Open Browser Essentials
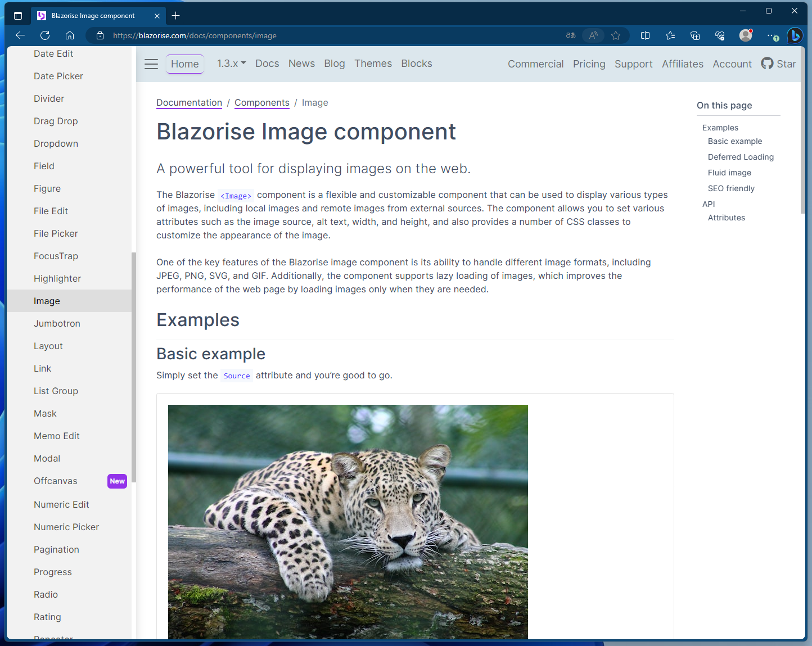The width and height of the screenshot is (812, 646). pyautogui.click(x=720, y=35)
